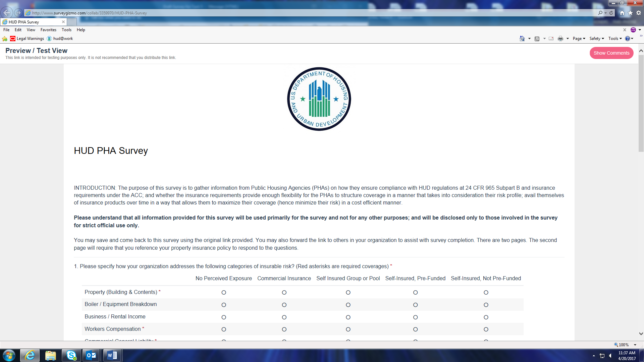Click the command bar Home icon
The image size is (644, 362).
click(x=522, y=39)
